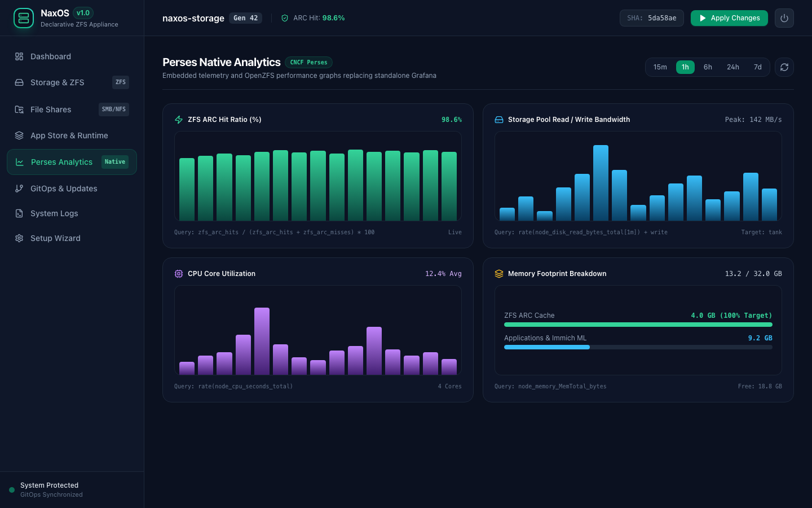Open the Dashboard page
Screen dimensions: 812x508
[72, 56]
